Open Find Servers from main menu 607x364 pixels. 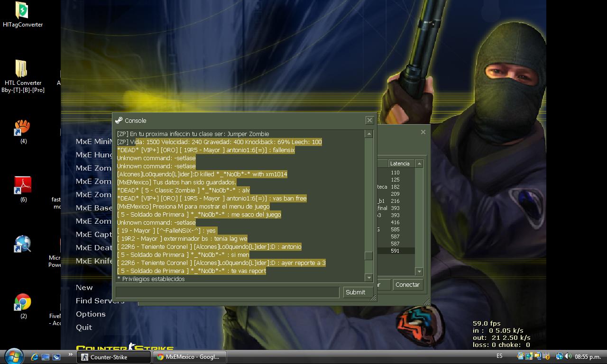(x=100, y=301)
